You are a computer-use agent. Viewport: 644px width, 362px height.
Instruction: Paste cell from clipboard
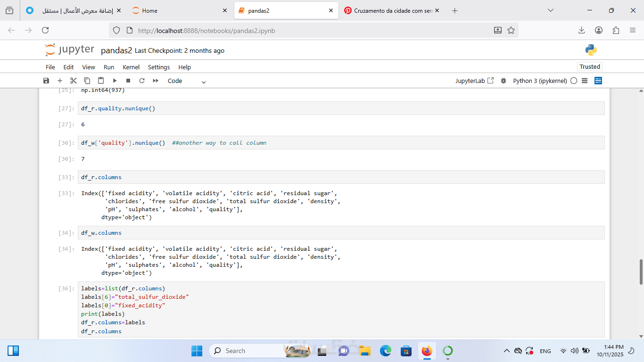[x=101, y=81]
